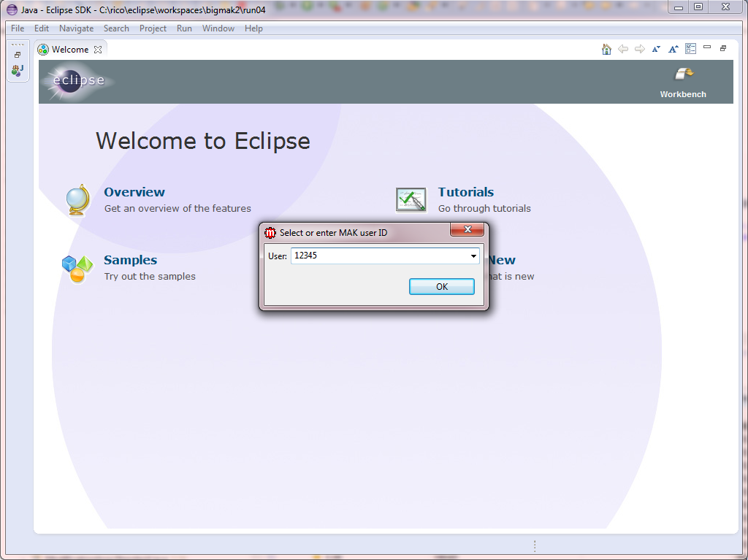Click the Enlarge font size icon
The height and width of the screenshot is (560, 748).
click(673, 49)
